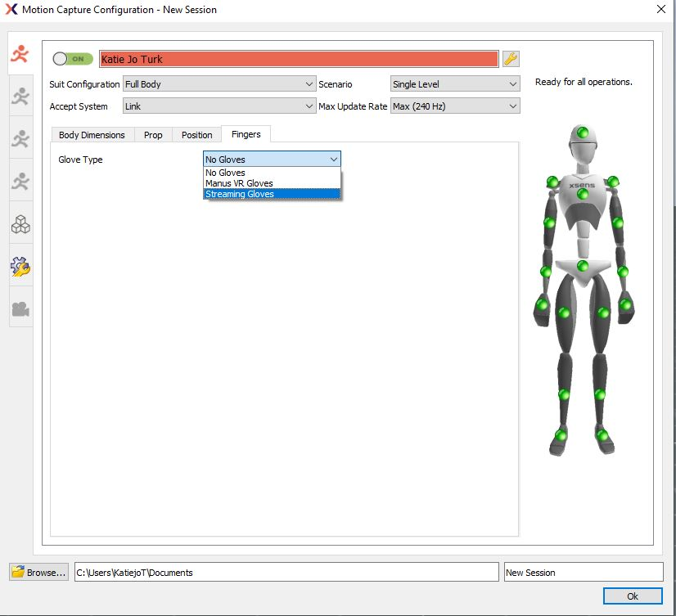Click the Ok button
The height and width of the screenshot is (616, 676).
633,596
